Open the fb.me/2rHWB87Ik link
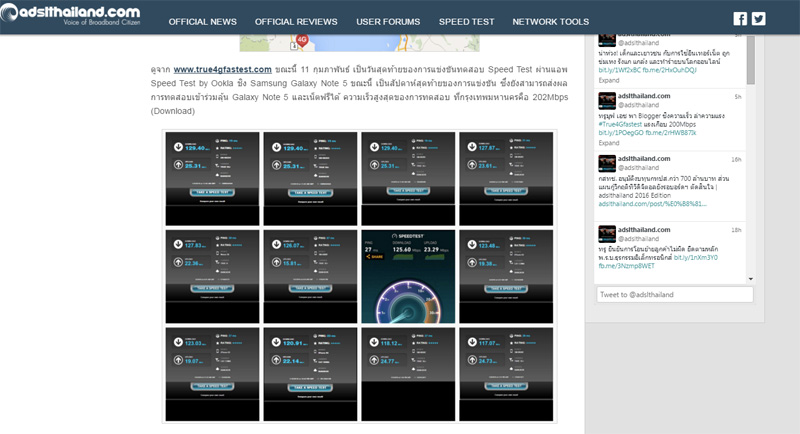Screen dimensions: 800x434 tap(671, 133)
